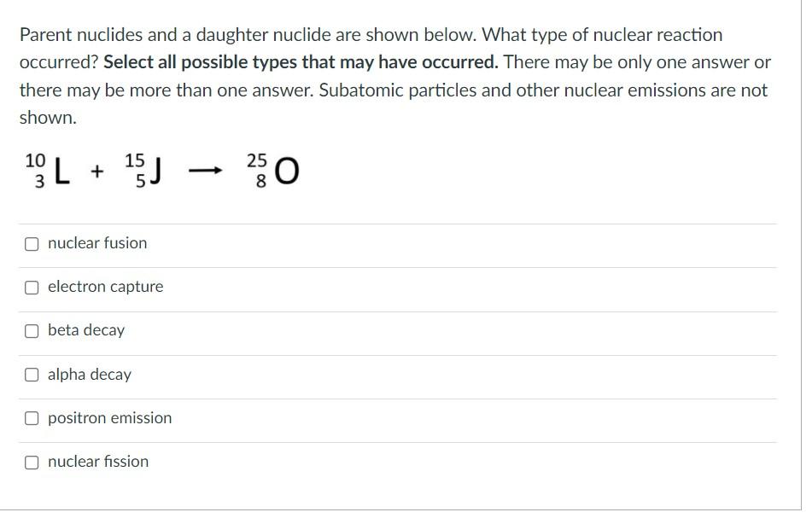
Task: Select the nuclear fission answer label
Action: pyautogui.click(x=98, y=462)
